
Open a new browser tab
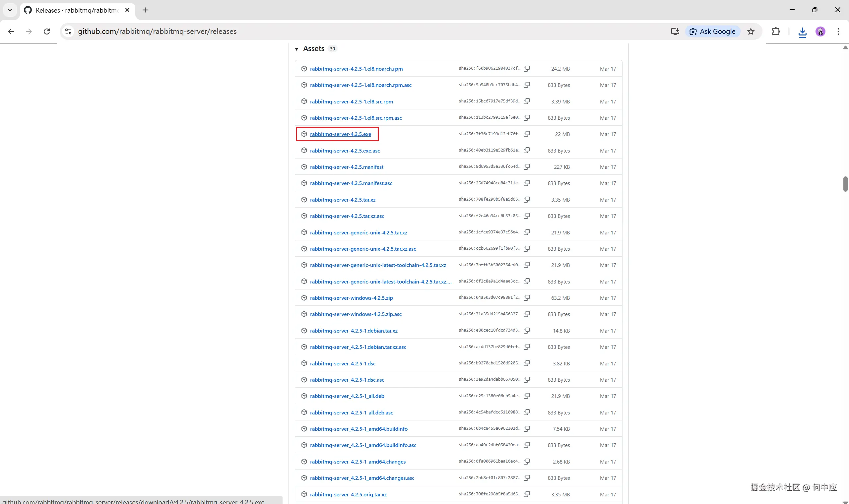145,10
